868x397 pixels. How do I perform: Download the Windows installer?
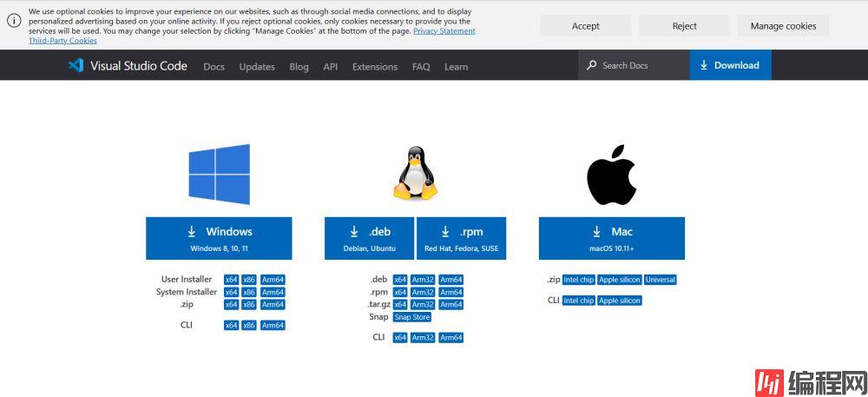point(219,238)
